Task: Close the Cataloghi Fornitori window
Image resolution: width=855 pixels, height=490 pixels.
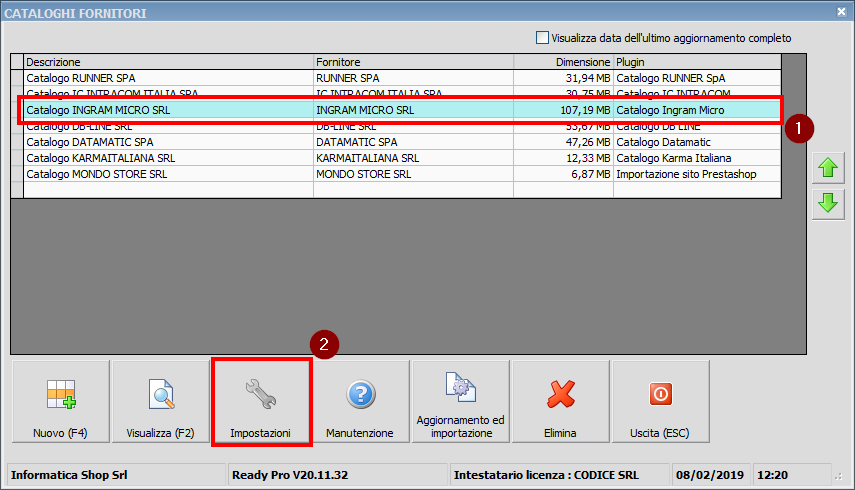Action: pyautogui.click(x=841, y=11)
